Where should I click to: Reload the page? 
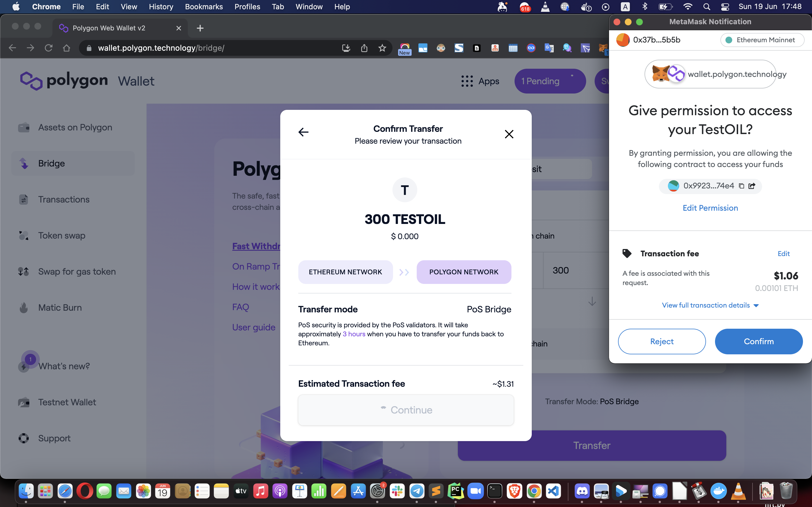pos(48,48)
